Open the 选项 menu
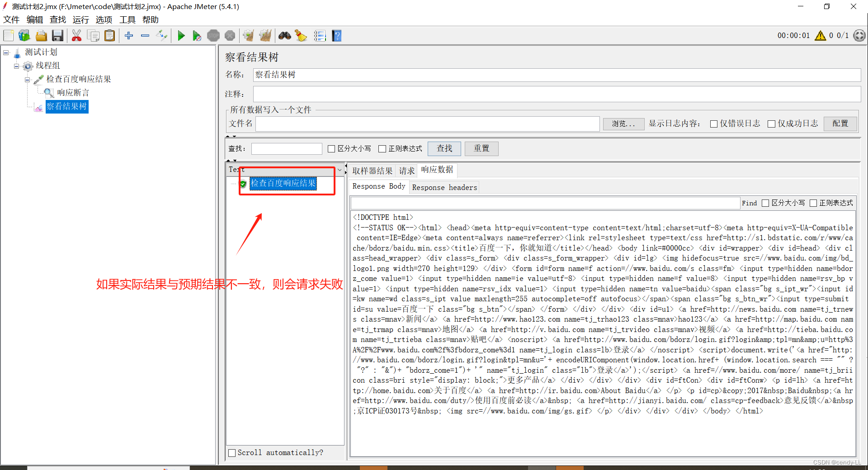Image resolution: width=868 pixels, height=470 pixels. [x=104, y=19]
